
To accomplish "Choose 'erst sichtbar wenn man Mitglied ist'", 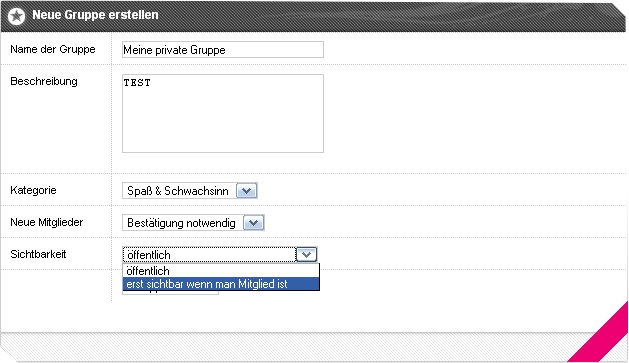I will click(221, 284).
